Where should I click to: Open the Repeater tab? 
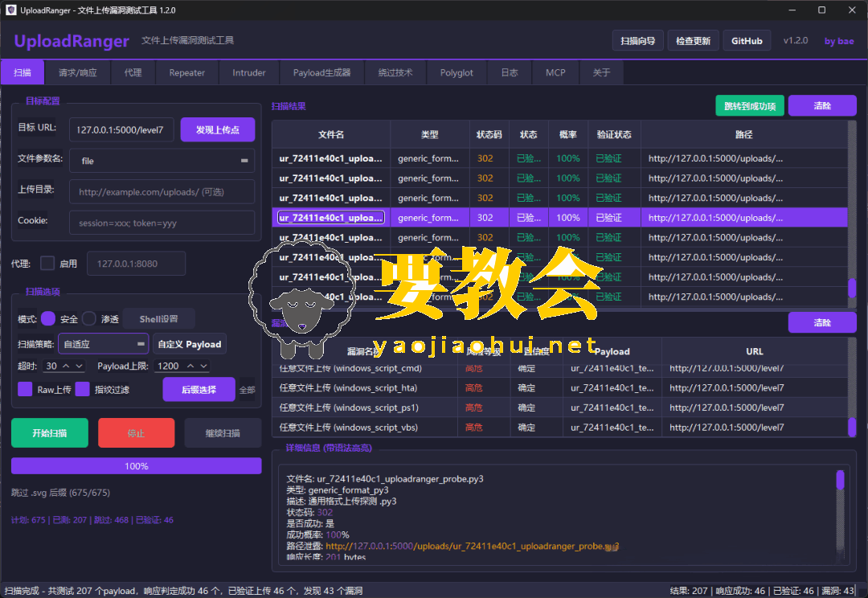point(187,72)
